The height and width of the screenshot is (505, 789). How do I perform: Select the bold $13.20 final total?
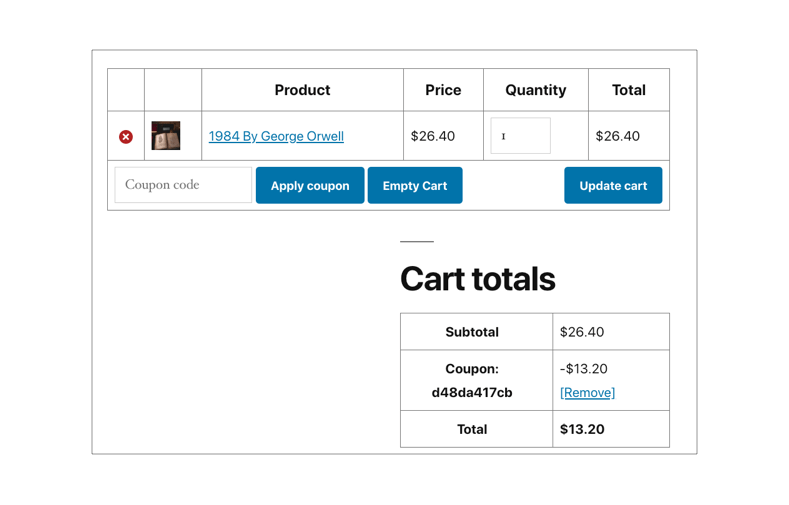coord(582,429)
